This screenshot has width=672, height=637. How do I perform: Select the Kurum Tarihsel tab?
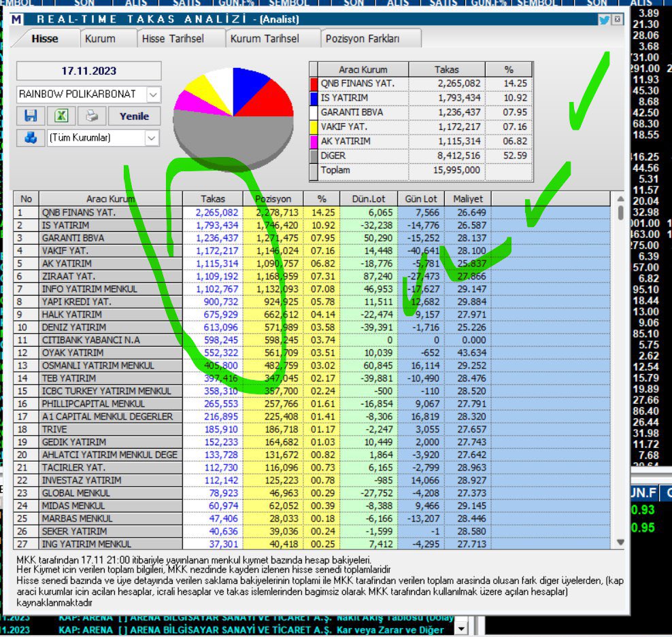(x=265, y=39)
